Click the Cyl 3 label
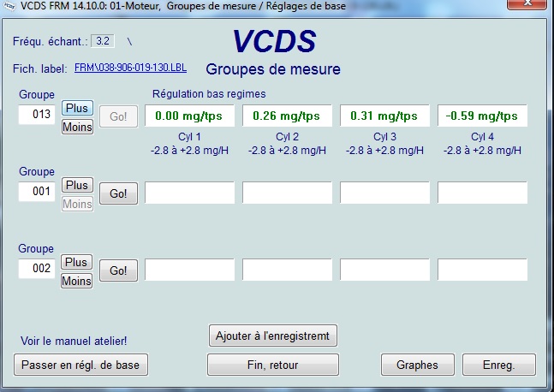Screen dimensions: 554x392 coord(384,137)
